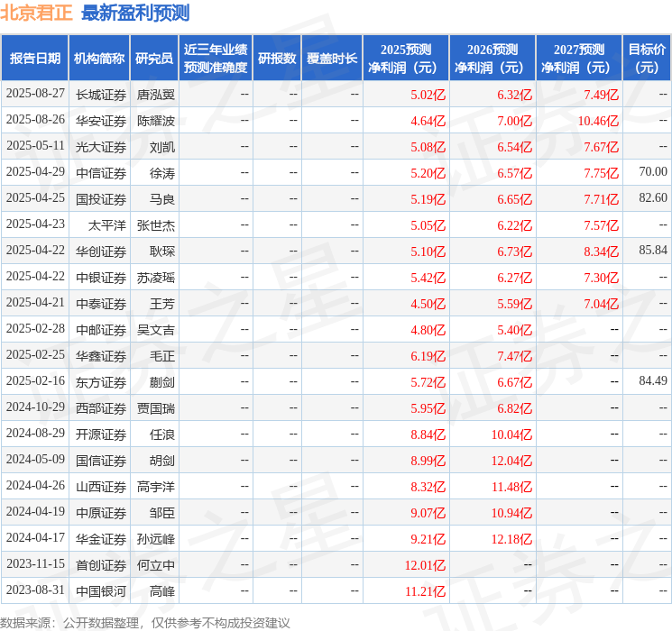The height and width of the screenshot is (631, 672).
Task: Select institution 中银证券
Action: click(x=101, y=278)
